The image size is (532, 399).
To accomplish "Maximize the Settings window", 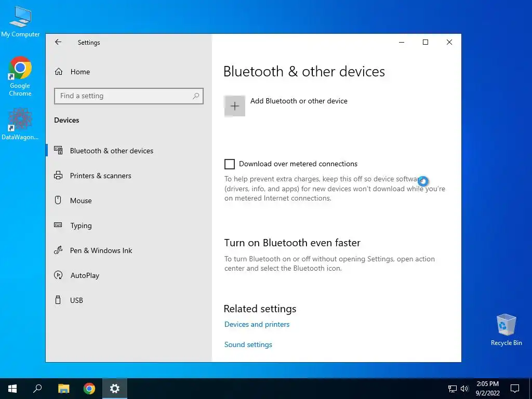I will pyautogui.click(x=425, y=42).
